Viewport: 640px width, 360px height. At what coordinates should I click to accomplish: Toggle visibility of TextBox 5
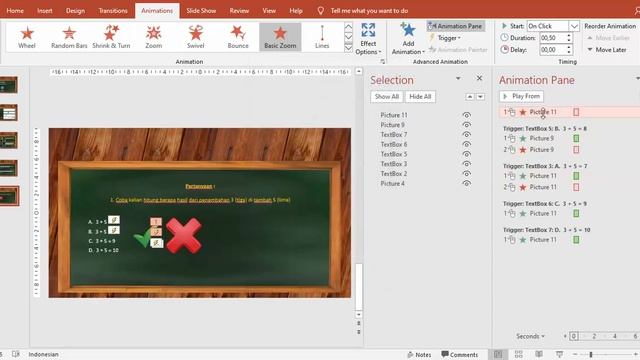point(467,154)
